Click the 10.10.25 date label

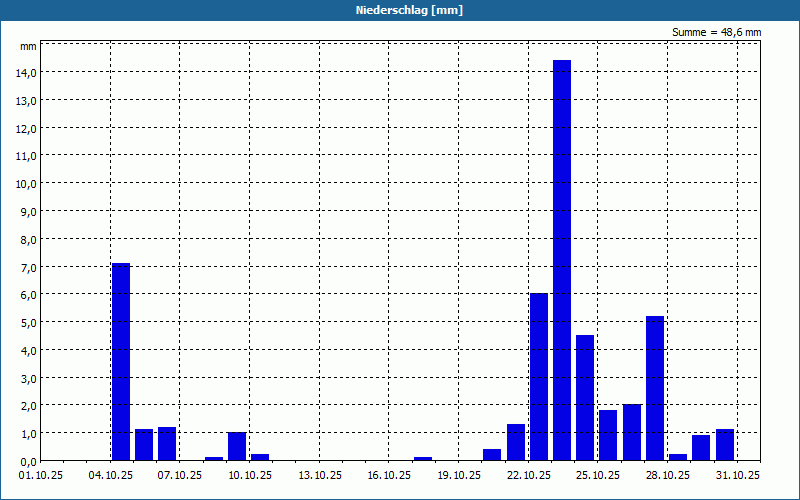[249, 475]
